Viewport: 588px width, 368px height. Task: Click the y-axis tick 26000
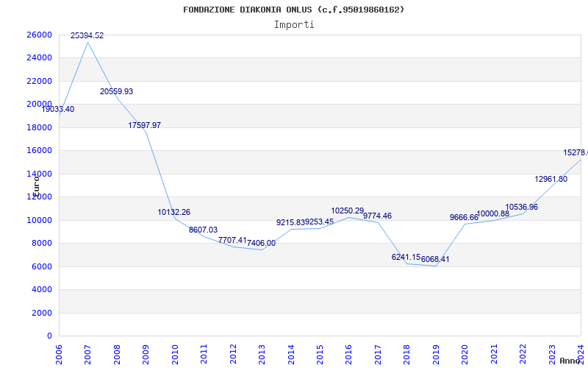[x=40, y=35]
